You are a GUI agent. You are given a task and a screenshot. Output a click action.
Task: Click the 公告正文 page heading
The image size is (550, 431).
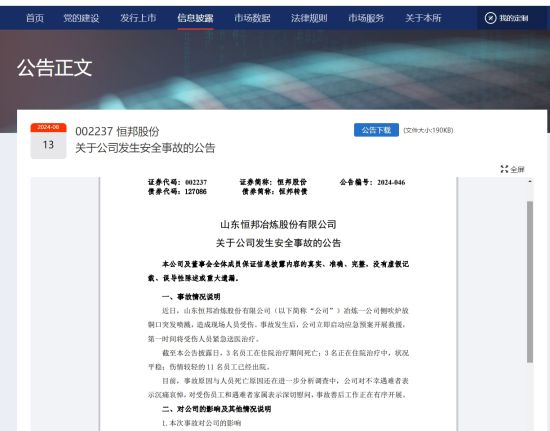tap(55, 68)
